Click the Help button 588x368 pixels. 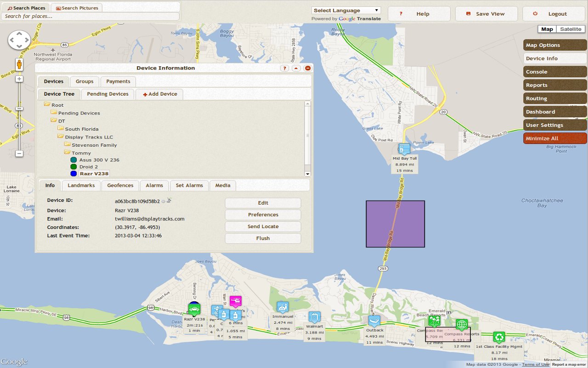coord(418,14)
